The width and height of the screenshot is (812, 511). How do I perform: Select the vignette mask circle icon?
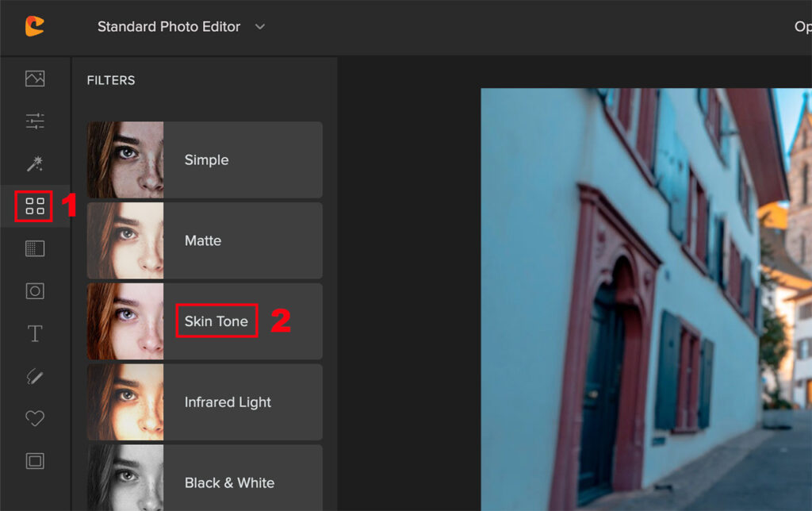tap(35, 291)
